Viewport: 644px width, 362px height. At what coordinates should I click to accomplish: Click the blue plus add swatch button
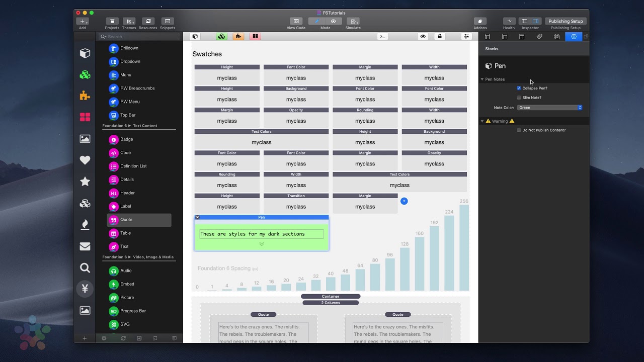[404, 201]
